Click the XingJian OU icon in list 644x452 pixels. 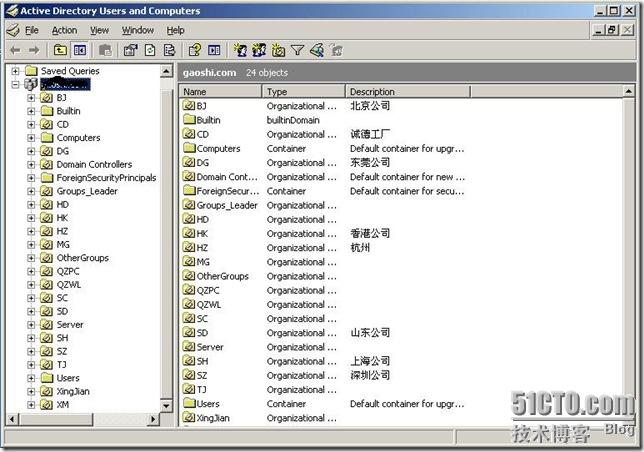[189, 418]
